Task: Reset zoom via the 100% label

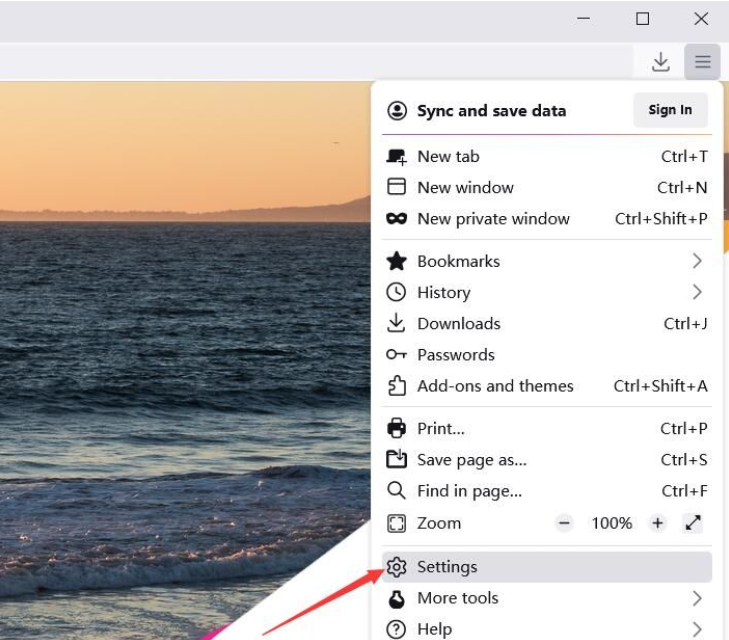Action: (x=611, y=523)
